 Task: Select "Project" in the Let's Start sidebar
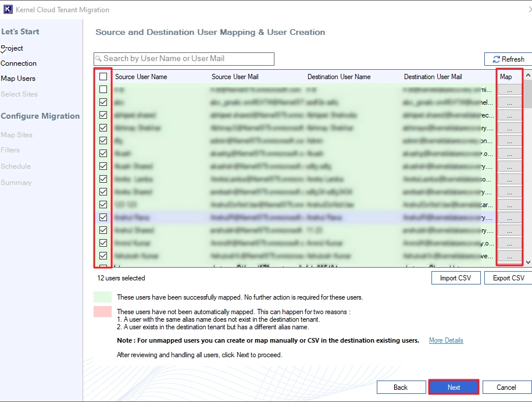tap(13, 48)
